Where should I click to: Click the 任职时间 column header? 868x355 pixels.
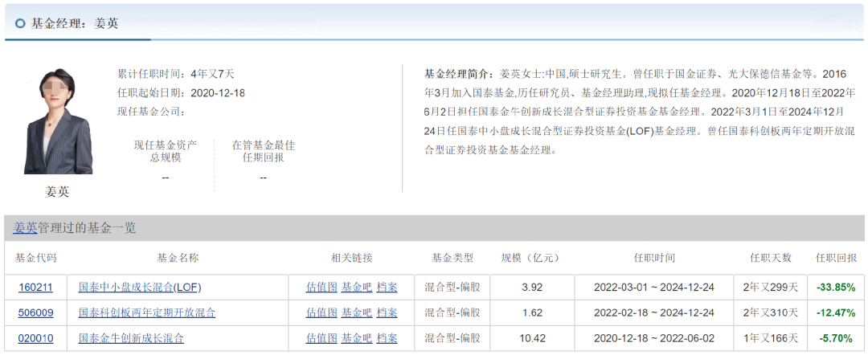tap(653, 259)
